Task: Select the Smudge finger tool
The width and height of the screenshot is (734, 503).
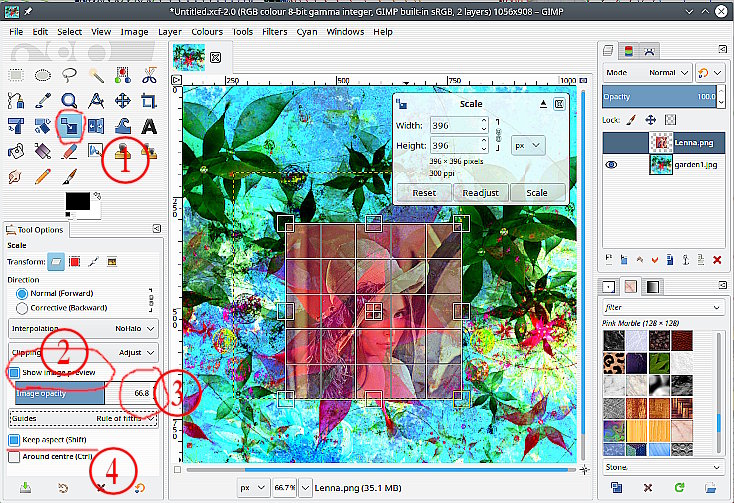Action: tap(16, 177)
